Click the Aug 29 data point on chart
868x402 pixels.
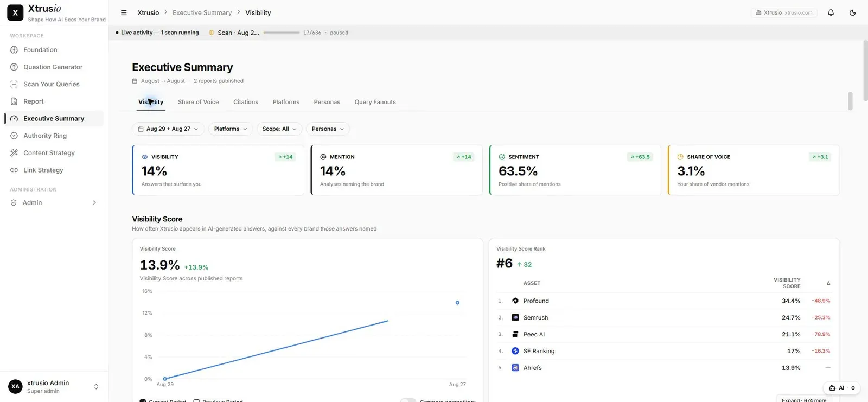tap(165, 379)
